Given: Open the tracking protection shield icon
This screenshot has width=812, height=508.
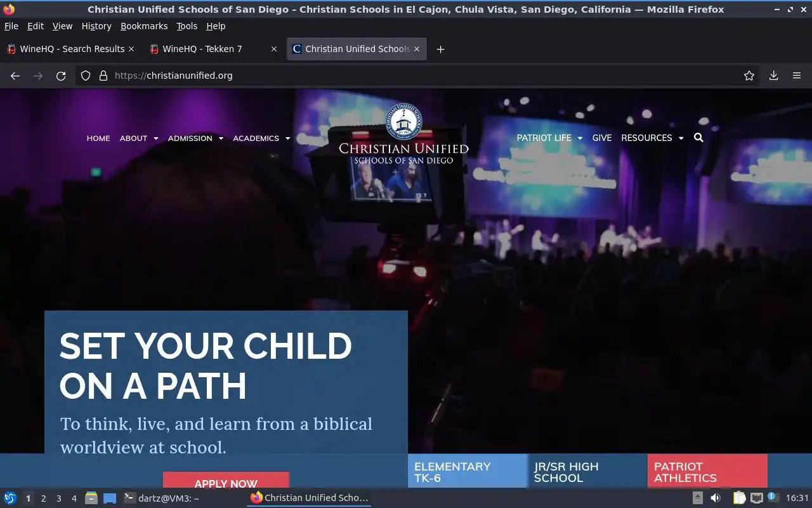Looking at the screenshot, I should 86,76.
